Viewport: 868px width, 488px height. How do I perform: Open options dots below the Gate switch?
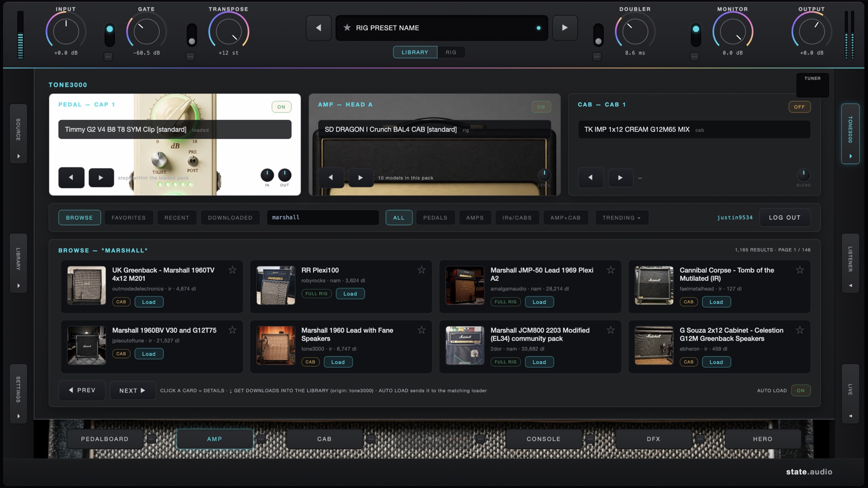(x=108, y=56)
